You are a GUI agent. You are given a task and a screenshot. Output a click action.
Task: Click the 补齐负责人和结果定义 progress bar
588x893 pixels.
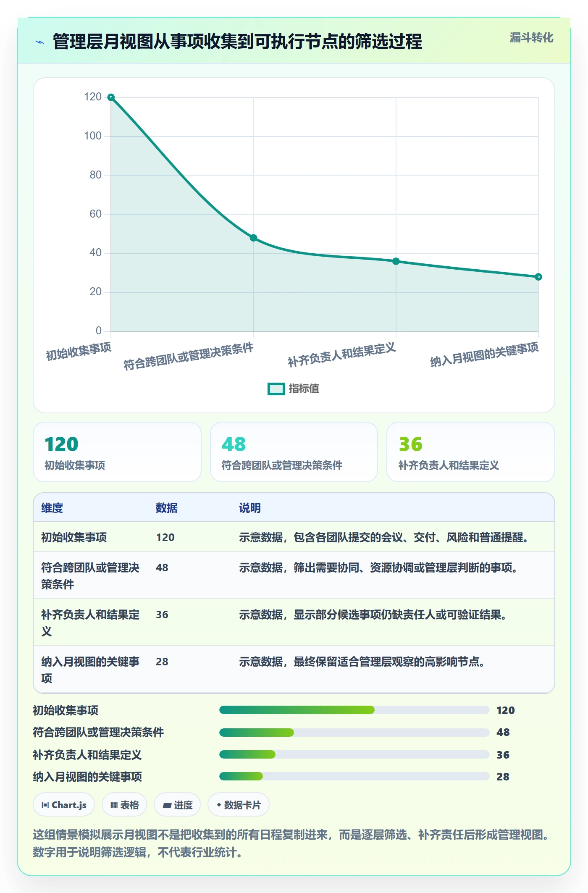pyautogui.click(x=354, y=754)
